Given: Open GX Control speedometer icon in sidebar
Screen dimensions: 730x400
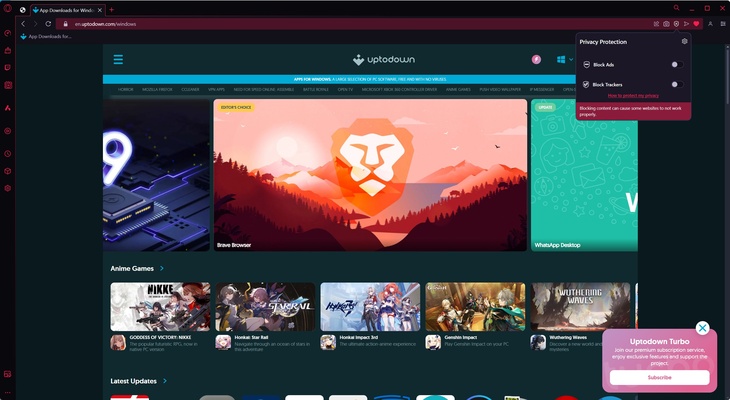Looking at the screenshot, I should click(7, 33).
